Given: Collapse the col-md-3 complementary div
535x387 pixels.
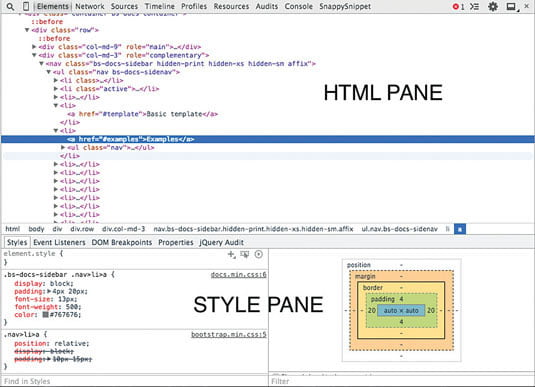Looking at the screenshot, I should [34, 55].
